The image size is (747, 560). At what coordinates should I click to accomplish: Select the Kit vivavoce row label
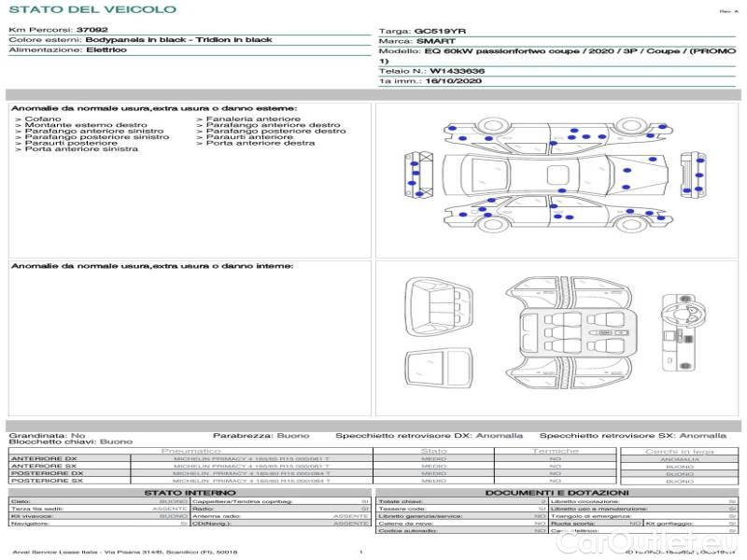pyautogui.click(x=32, y=516)
